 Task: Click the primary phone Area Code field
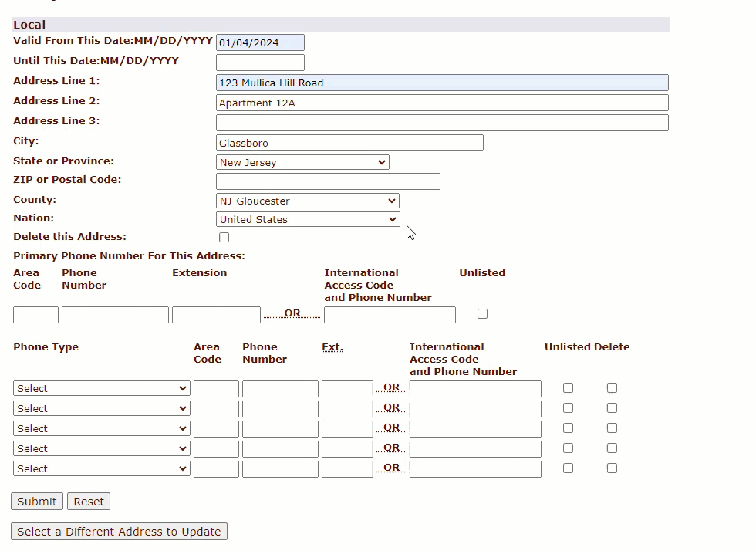[x=35, y=315]
